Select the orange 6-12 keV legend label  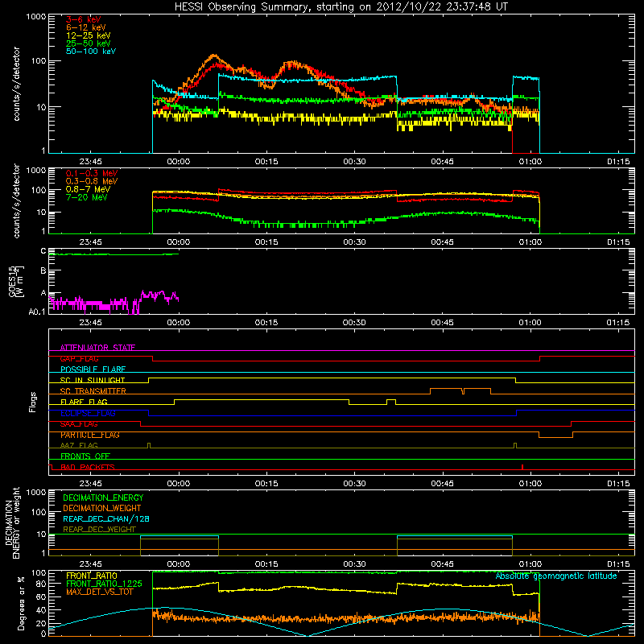click(x=86, y=27)
